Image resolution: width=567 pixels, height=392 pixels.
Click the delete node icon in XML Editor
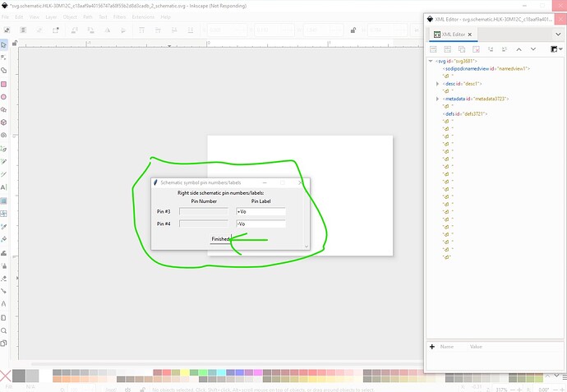pos(476,49)
